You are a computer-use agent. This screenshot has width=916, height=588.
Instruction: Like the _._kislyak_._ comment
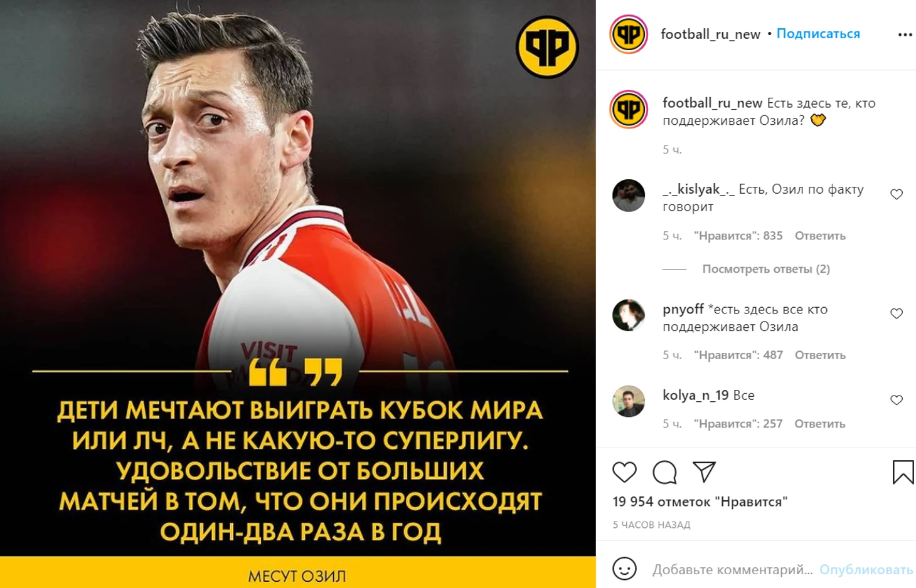[x=897, y=194]
